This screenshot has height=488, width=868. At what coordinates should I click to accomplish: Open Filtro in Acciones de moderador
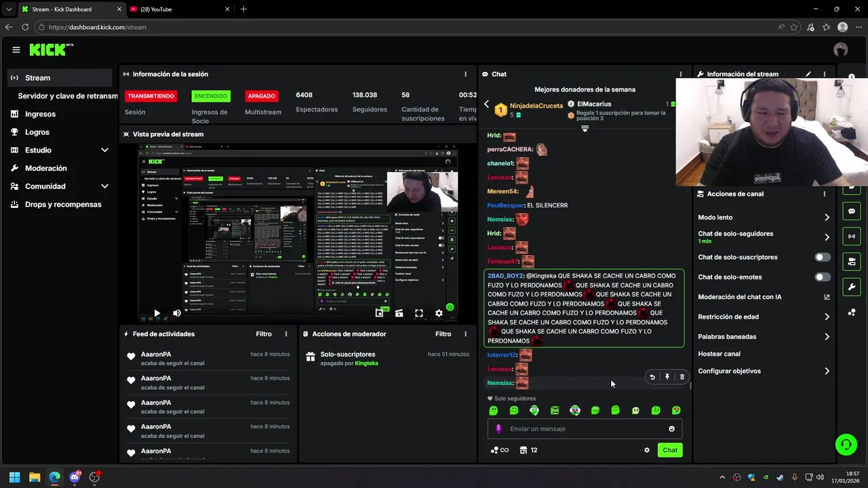pos(443,334)
